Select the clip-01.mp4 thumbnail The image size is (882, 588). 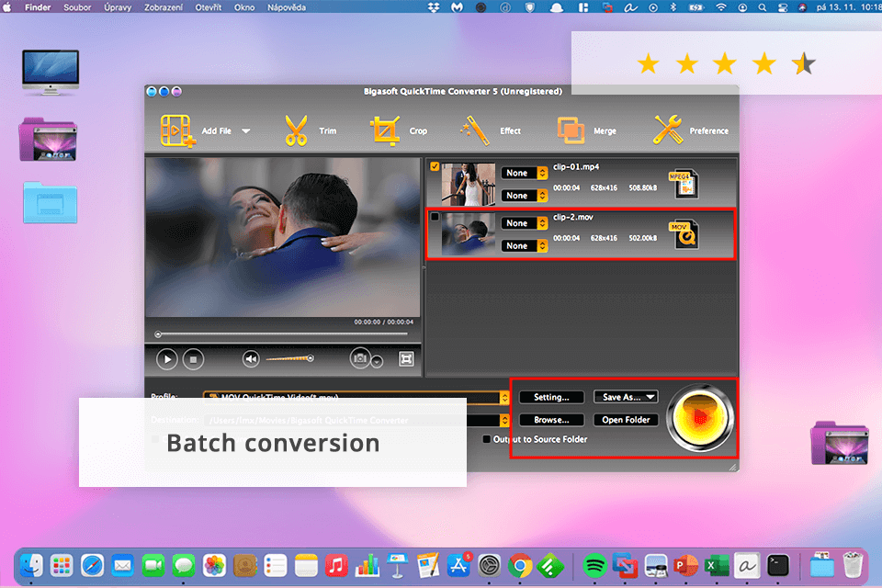point(468,184)
